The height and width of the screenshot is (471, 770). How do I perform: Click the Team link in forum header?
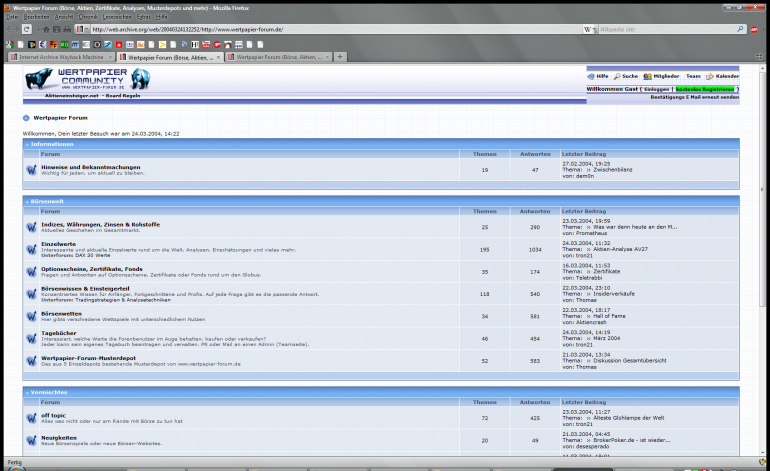pyautogui.click(x=693, y=77)
